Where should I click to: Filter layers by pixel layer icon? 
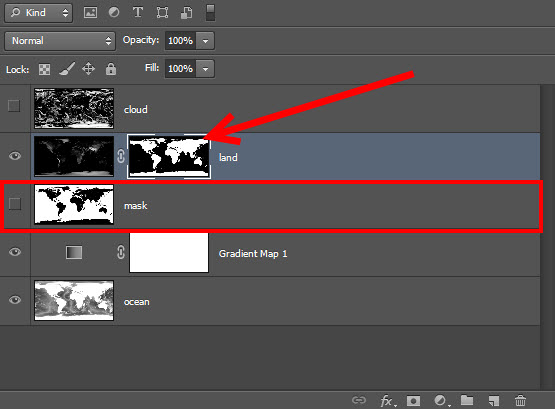(x=90, y=13)
